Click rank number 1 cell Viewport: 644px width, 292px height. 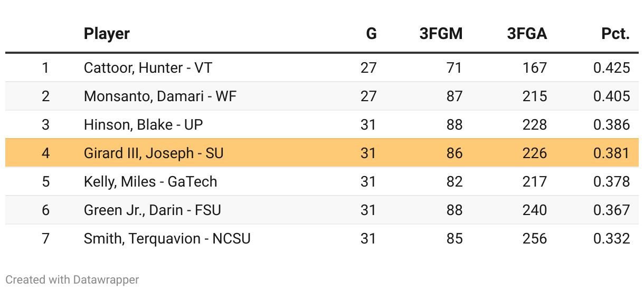[x=45, y=68]
